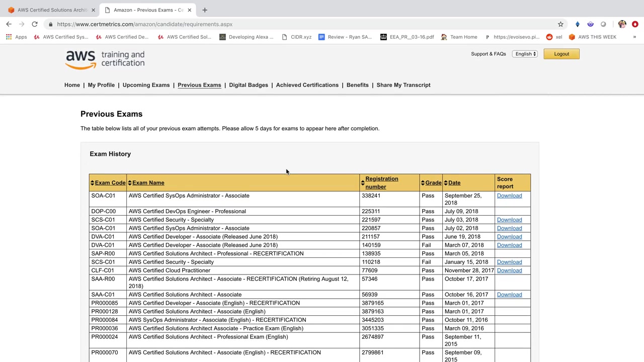Screen dimensions: 644x362
Task: Open a new browser tab with plus button
Action: tap(205, 10)
